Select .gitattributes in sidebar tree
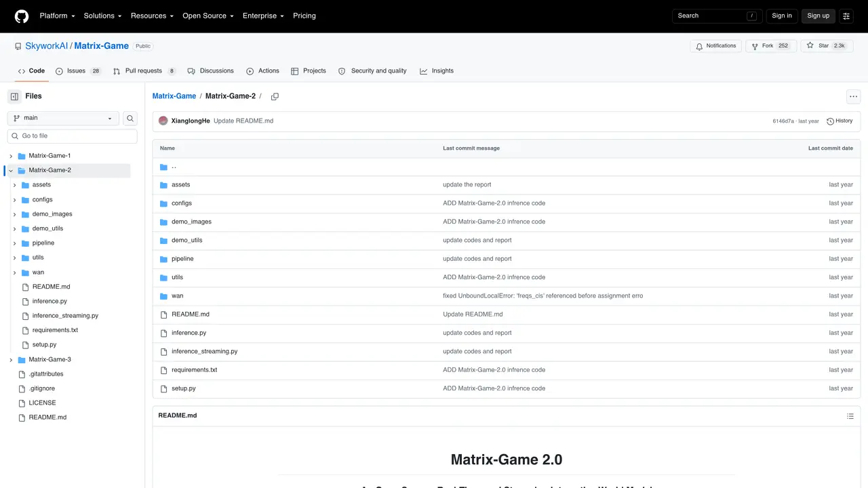Viewport: 868px width, 488px height. [x=46, y=374]
